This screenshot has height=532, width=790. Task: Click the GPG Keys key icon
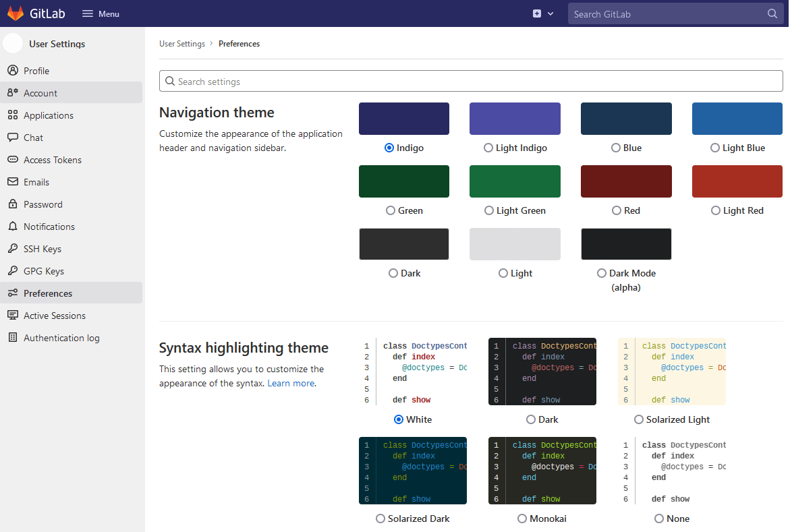click(x=13, y=270)
